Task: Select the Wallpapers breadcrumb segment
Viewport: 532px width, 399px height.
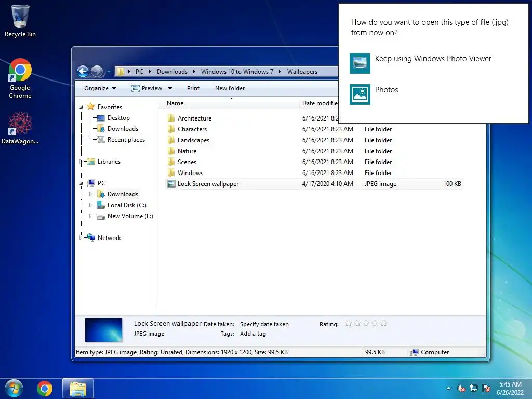Action: click(x=302, y=72)
